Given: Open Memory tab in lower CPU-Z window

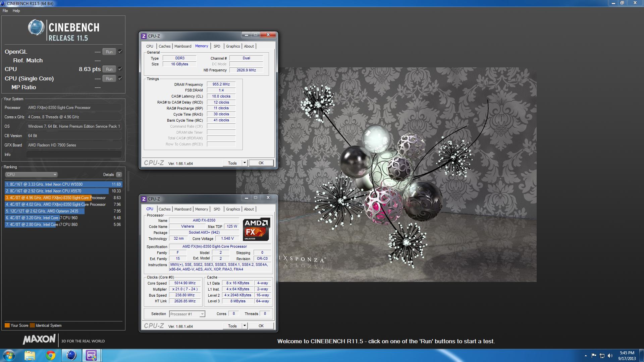Looking at the screenshot, I should (x=202, y=209).
